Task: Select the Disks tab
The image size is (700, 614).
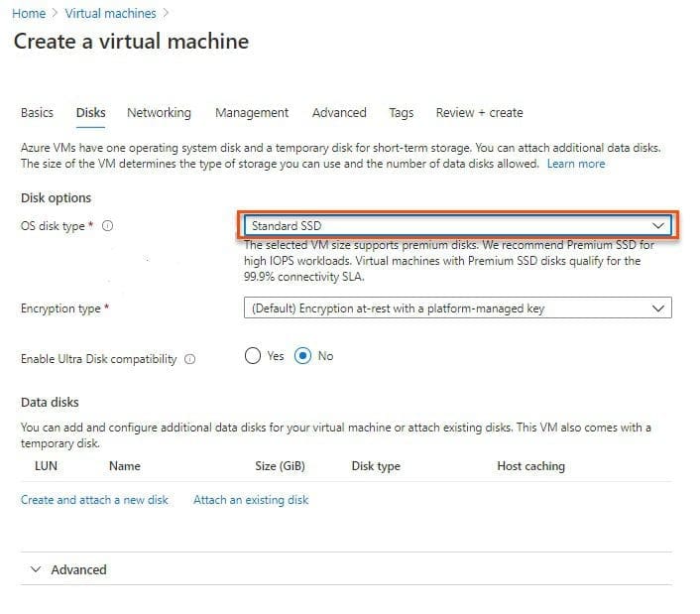Action: [x=90, y=113]
